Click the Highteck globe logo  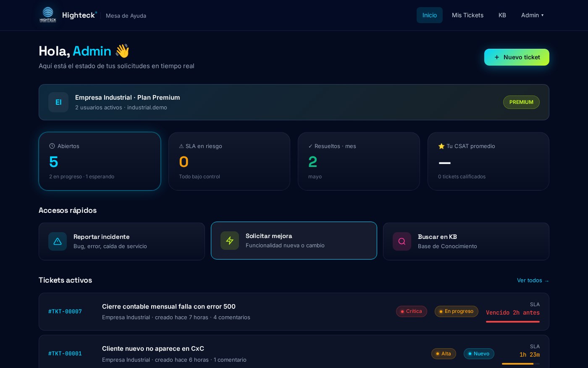pyautogui.click(x=48, y=15)
